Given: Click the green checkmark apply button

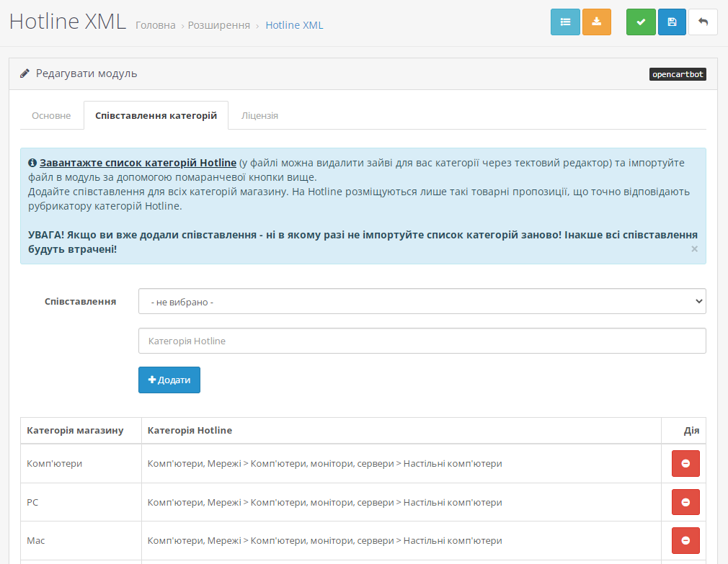Looking at the screenshot, I should click(x=641, y=22).
